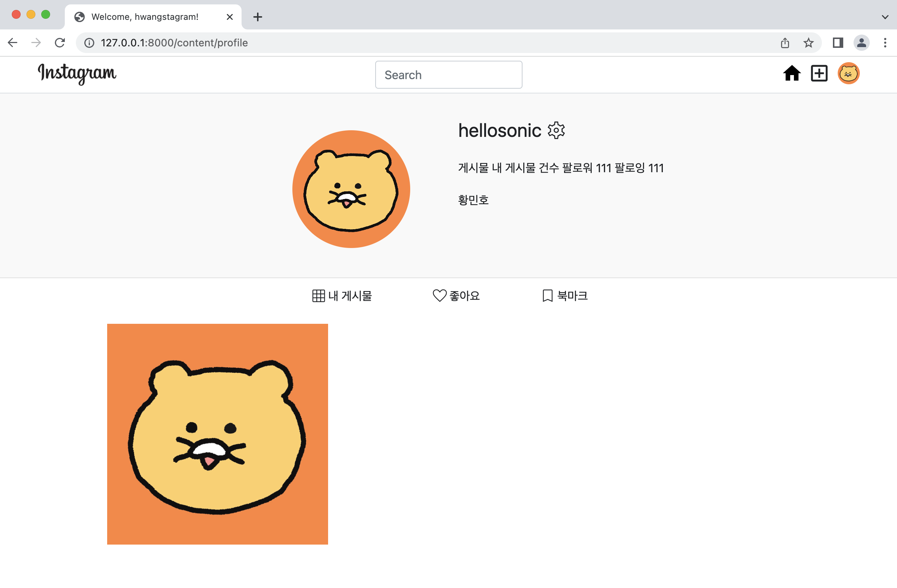Screen dimensions: 897x588
Task: Click the navbar profile avatar icon
Action: pos(848,74)
